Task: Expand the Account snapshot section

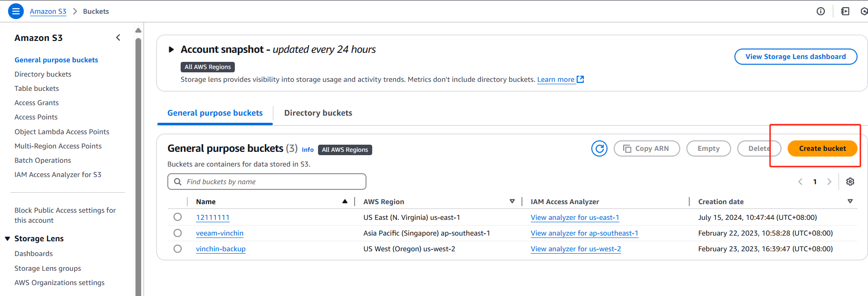Action: coord(172,49)
